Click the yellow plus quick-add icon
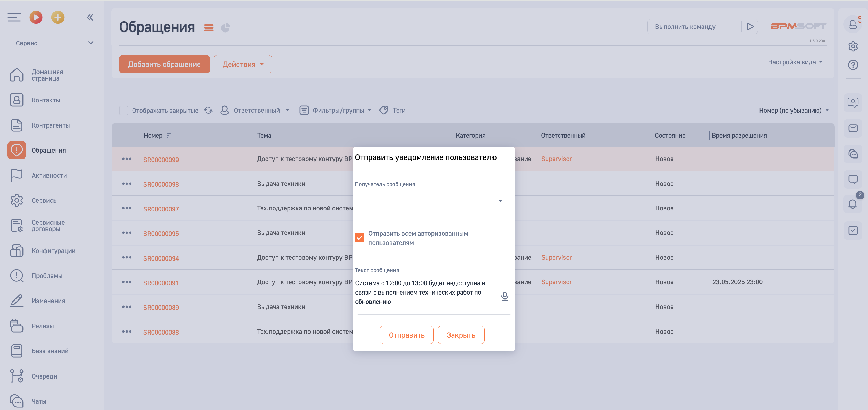This screenshot has height=410, width=868. [x=58, y=17]
